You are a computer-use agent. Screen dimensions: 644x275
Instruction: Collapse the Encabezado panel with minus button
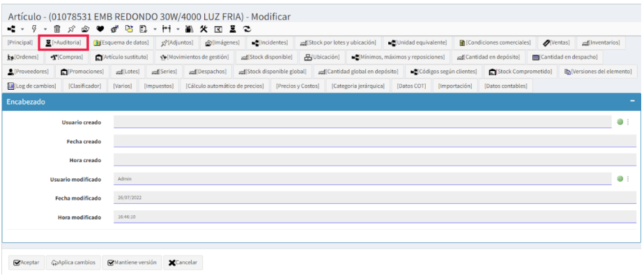[633, 102]
